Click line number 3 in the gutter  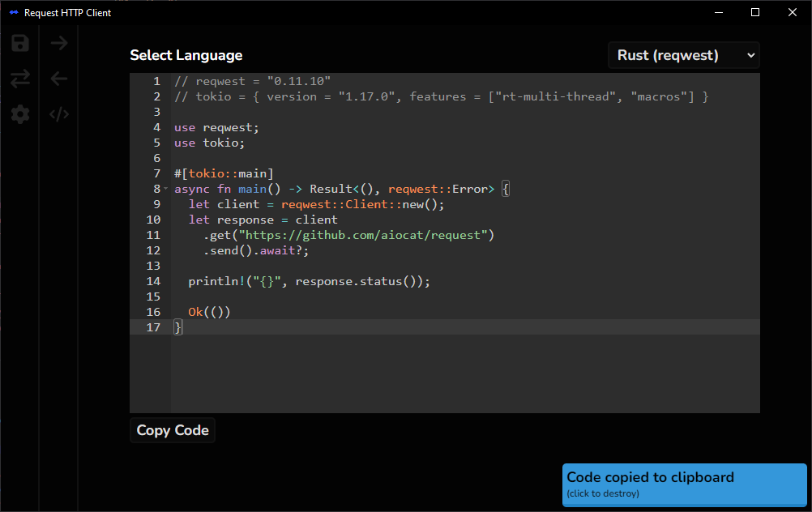point(157,113)
